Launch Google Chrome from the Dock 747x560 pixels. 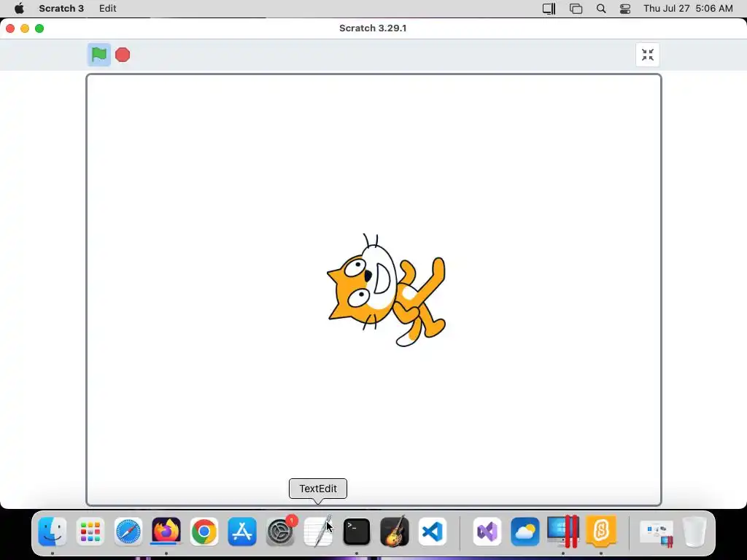click(x=204, y=532)
